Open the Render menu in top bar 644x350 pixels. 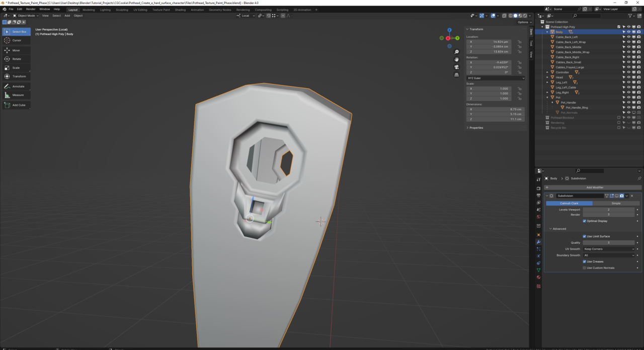31,9
